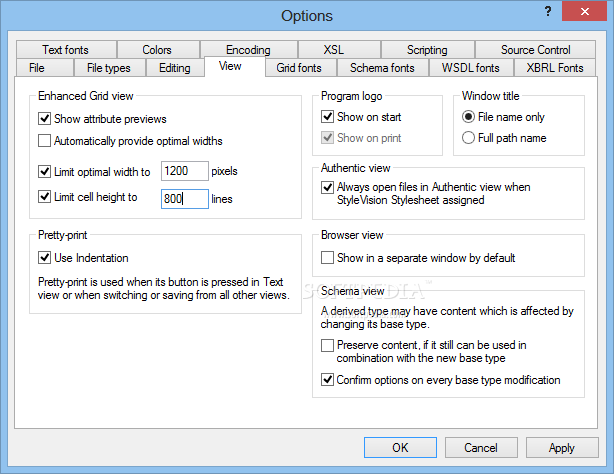Cancel the Options dialog

[481, 447]
